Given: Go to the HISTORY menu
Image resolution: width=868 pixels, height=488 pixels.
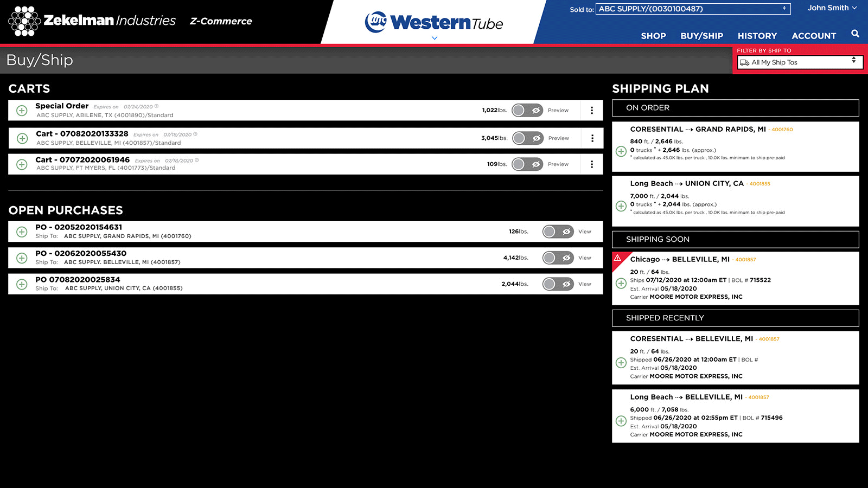Looking at the screenshot, I should coord(757,36).
